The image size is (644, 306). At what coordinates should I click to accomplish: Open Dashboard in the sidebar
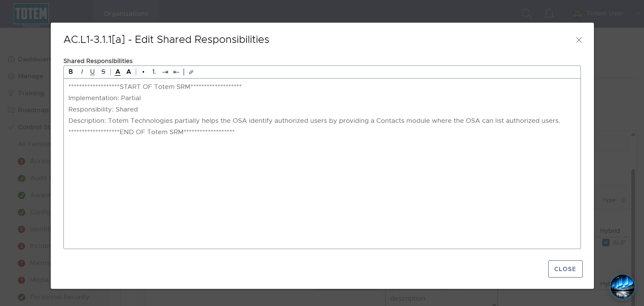click(30, 59)
